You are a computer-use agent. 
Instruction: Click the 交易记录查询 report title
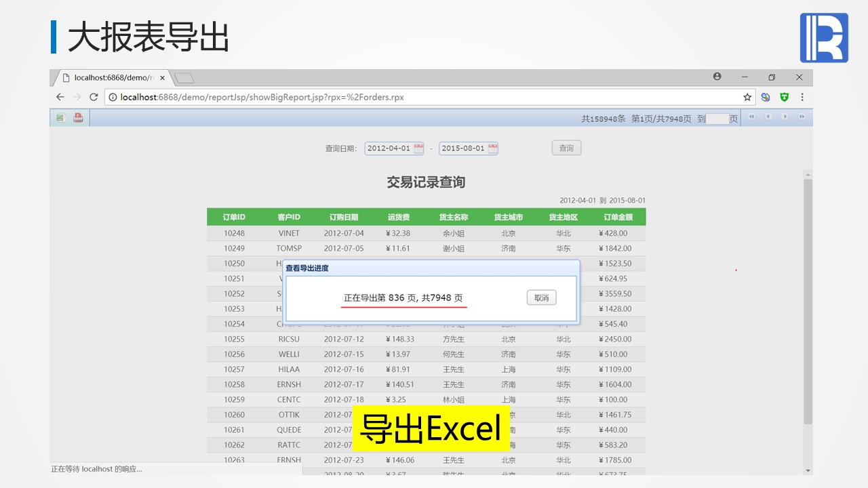click(x=426, y=182)
